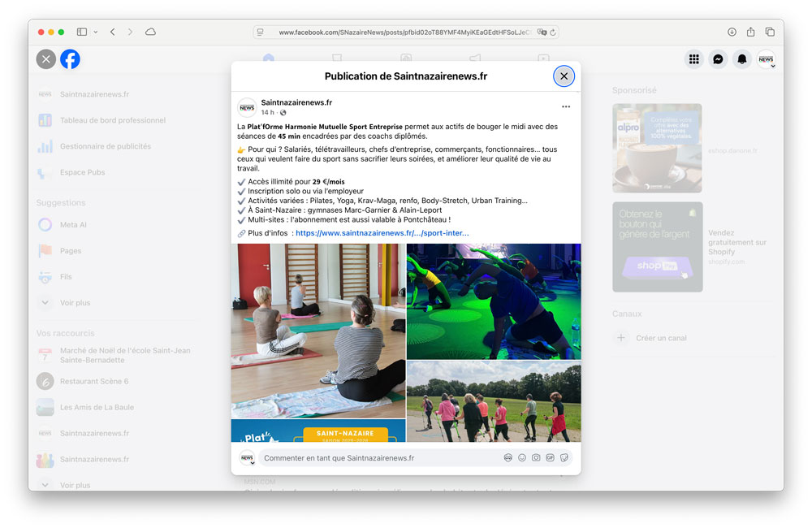The width and height of the screenshot is (812, 528).
Task: Close the Publication de Saintnazairenews.fr dialog
Action: click(564, 76)
